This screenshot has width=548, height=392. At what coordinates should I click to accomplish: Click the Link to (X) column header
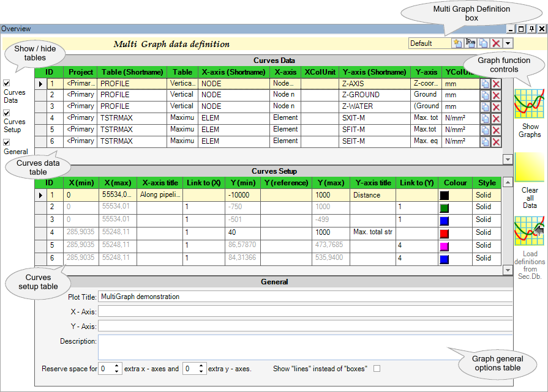pos(204,183)
